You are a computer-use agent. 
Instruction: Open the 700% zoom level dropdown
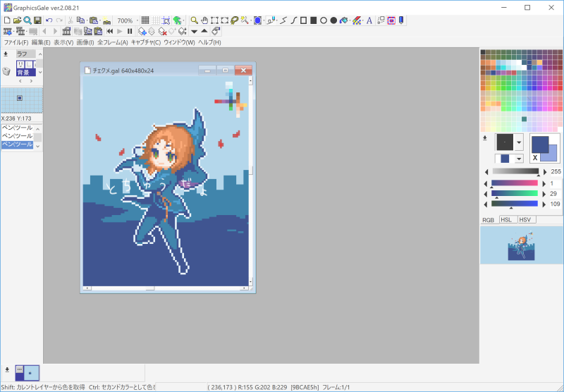coord(136,20)
